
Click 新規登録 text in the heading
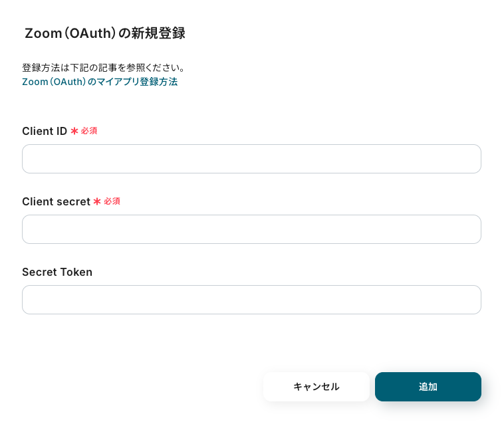158,33
